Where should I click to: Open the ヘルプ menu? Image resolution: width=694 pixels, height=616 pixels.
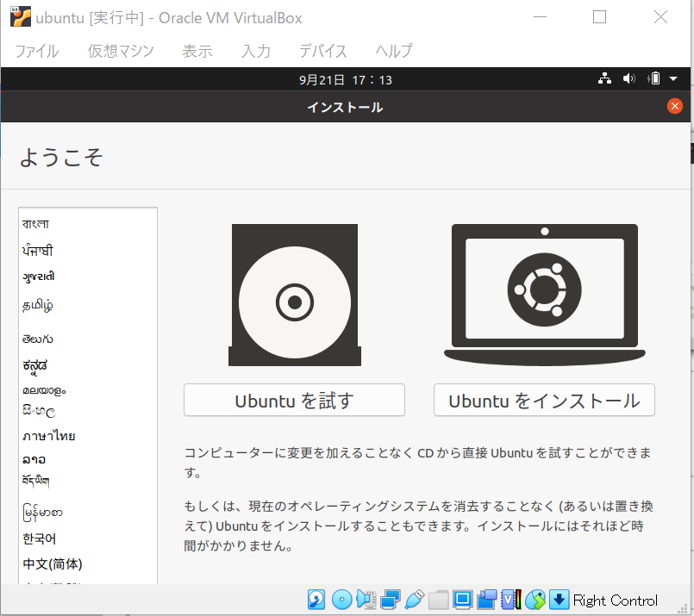tap(394, 52)
